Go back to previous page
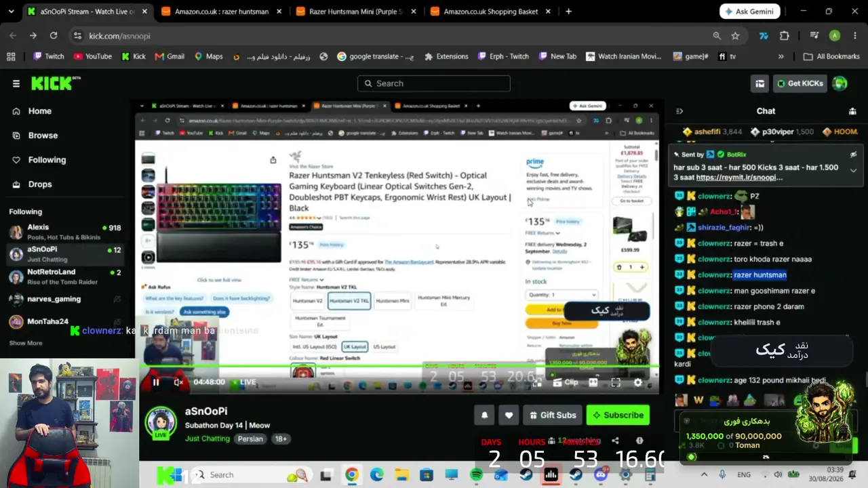Viewport: 868px width, 488px height. [13, 36]
